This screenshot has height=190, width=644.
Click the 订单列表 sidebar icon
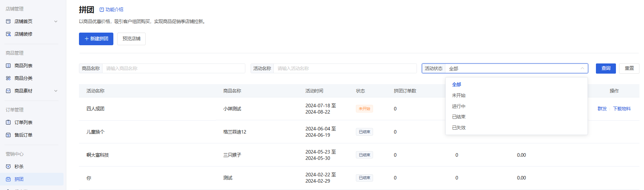coord(8,122)
